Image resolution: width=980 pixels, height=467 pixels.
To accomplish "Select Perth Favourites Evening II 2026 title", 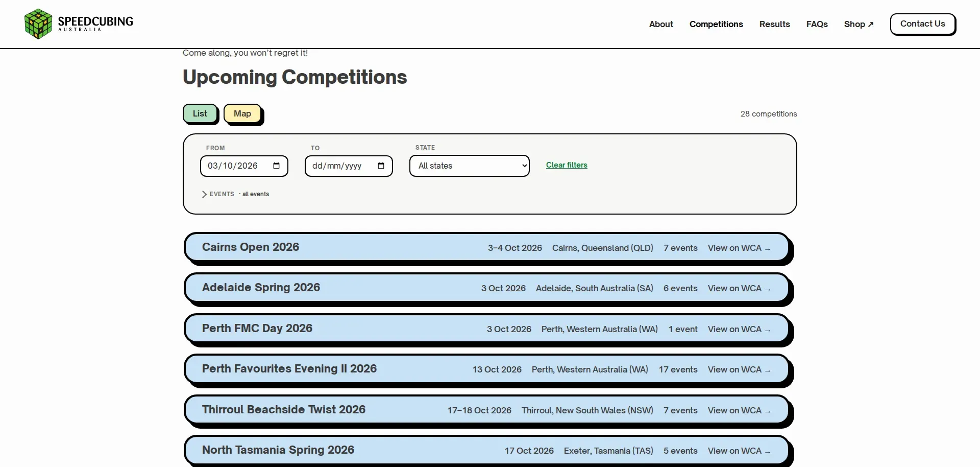I will [289, 369].
